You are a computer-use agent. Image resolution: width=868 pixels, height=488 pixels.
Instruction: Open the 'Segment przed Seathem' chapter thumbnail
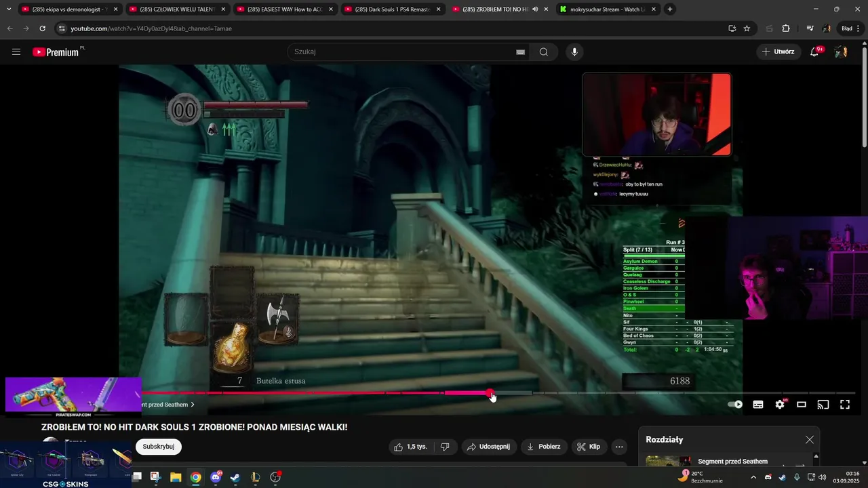point(668,462)
